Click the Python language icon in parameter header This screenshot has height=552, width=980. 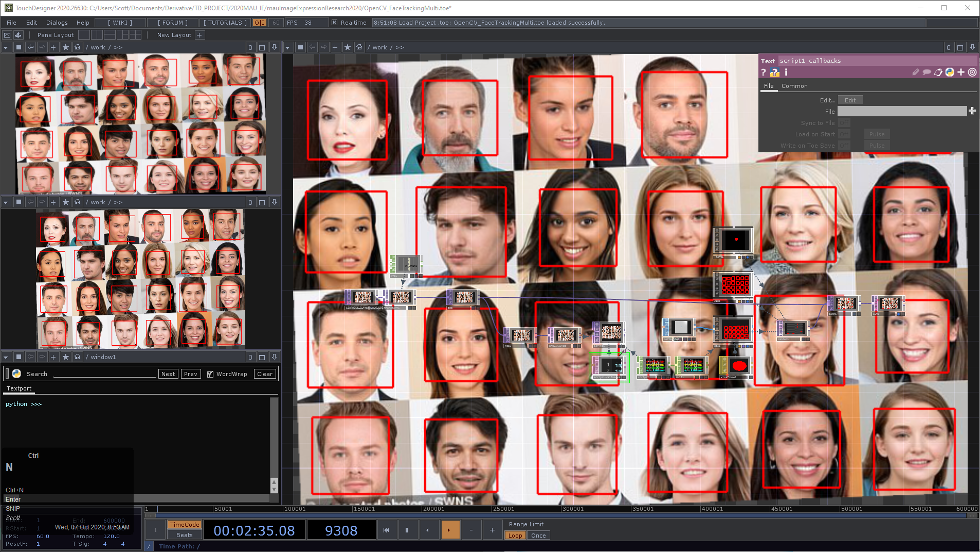coord(950,73)
